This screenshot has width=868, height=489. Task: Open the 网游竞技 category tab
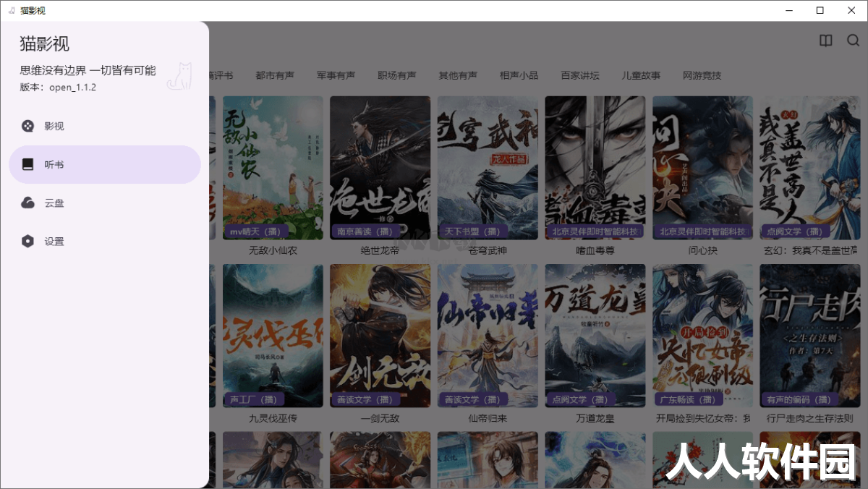pyautogui.click(x=702, y=75)
